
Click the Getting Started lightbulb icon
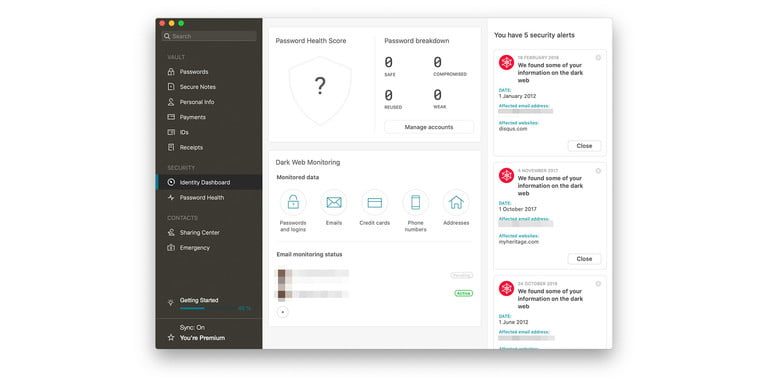click(170, 303)
